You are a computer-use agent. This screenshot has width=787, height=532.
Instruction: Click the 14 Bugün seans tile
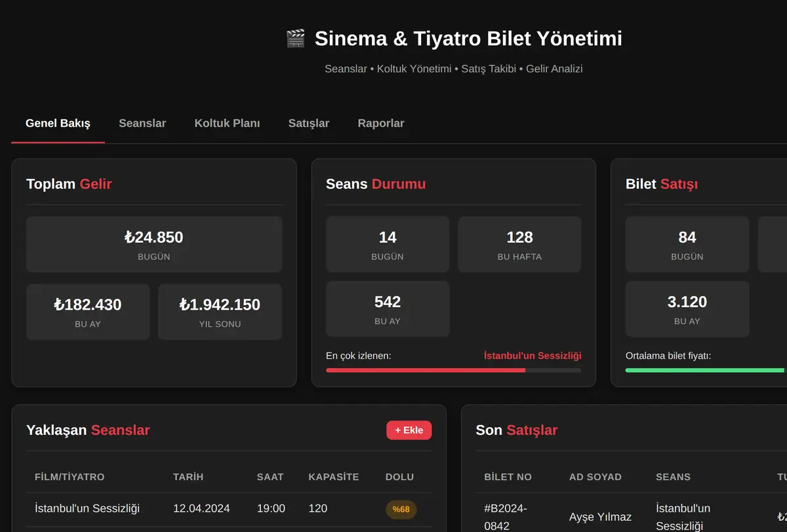(388, 245)
